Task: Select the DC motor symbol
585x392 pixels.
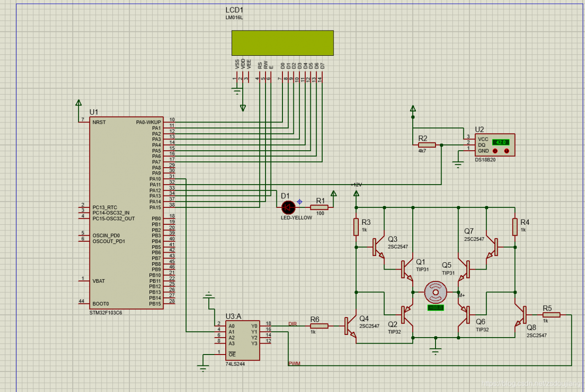Action: (x=435, y=292)
